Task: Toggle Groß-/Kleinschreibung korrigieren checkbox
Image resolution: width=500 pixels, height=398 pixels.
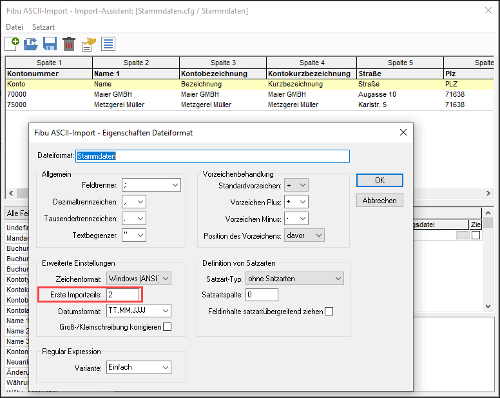Action: (168, 327)
